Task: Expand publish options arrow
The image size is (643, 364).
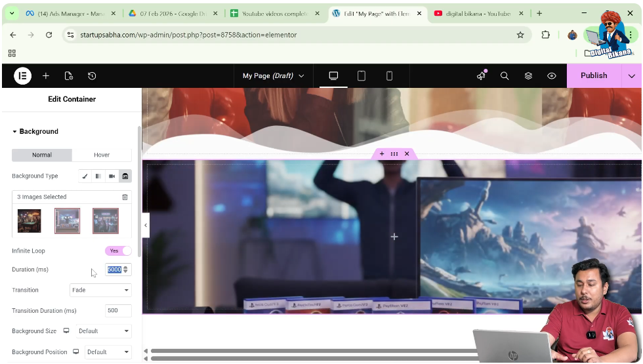Action: click(x=632, y=75)
